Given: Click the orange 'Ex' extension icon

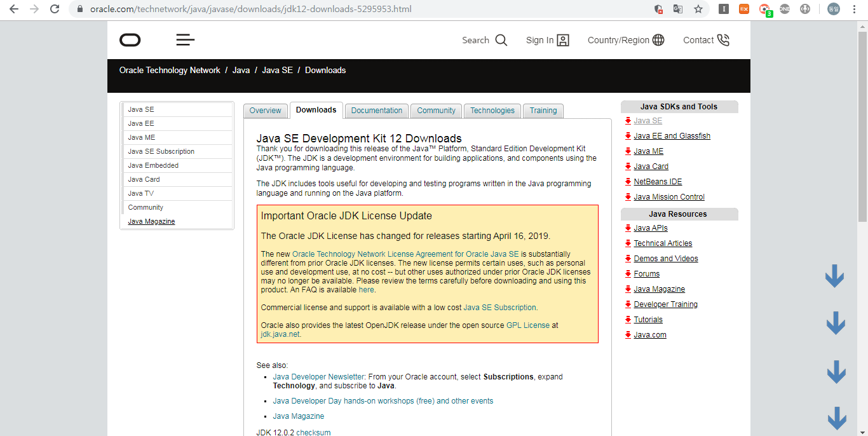Looking at the screenshot, I should coord(744,9).
